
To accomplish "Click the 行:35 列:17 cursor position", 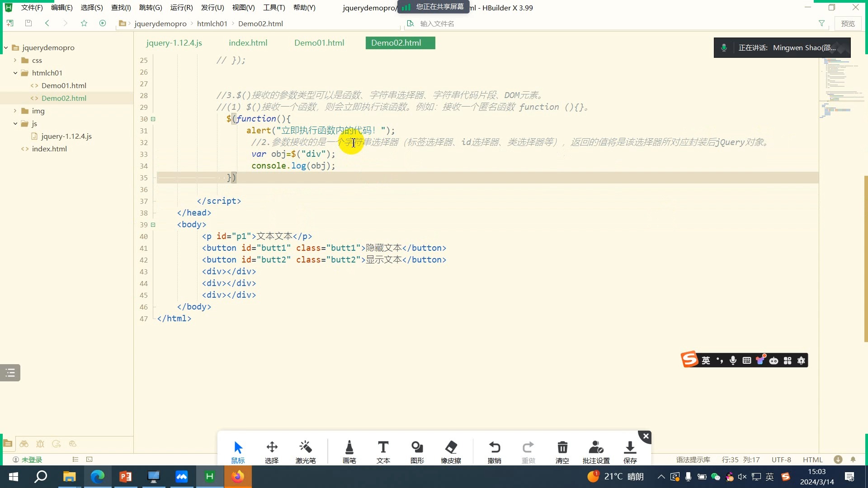I will pyautogui.click(x=741, y=460).
